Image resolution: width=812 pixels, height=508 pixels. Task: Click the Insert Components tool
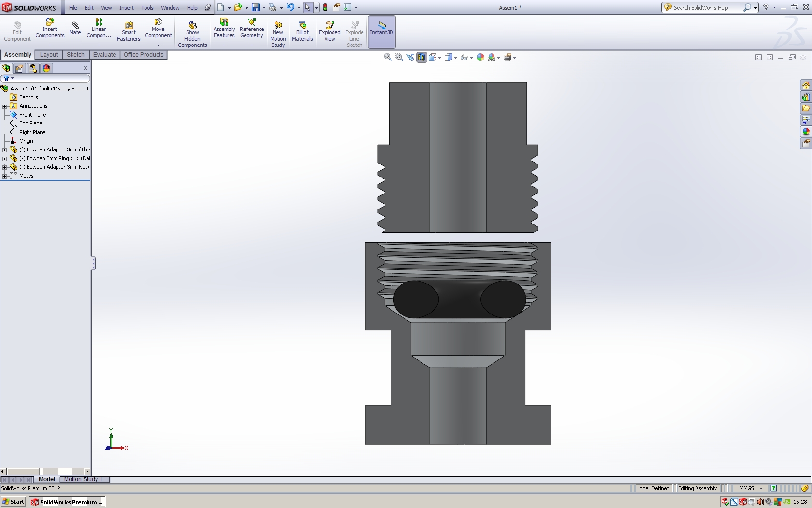[50, 29]
